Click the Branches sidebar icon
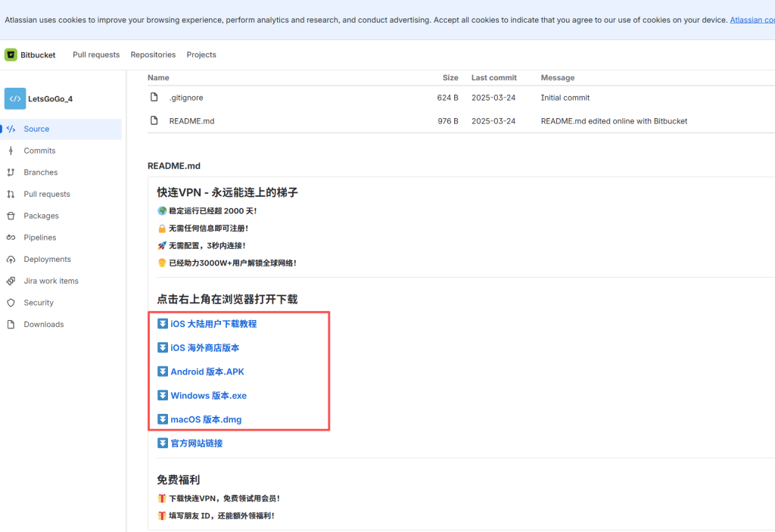 click(11, 173)
